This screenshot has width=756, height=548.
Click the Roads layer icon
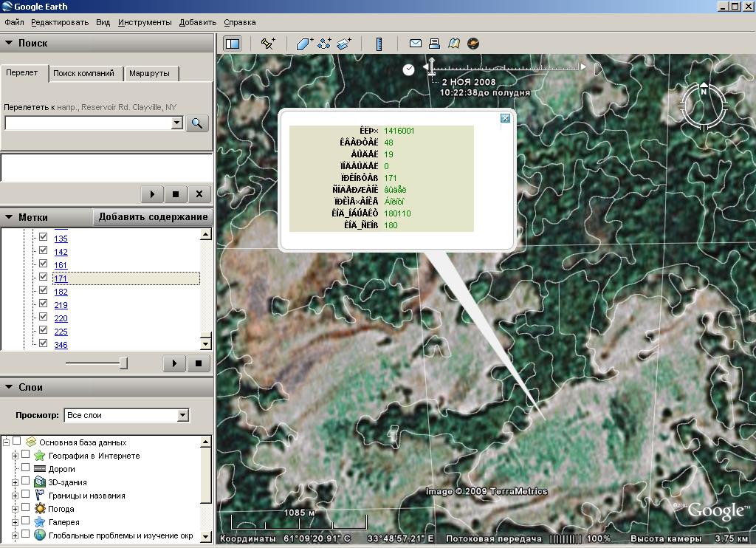click(x=40, y=469)
